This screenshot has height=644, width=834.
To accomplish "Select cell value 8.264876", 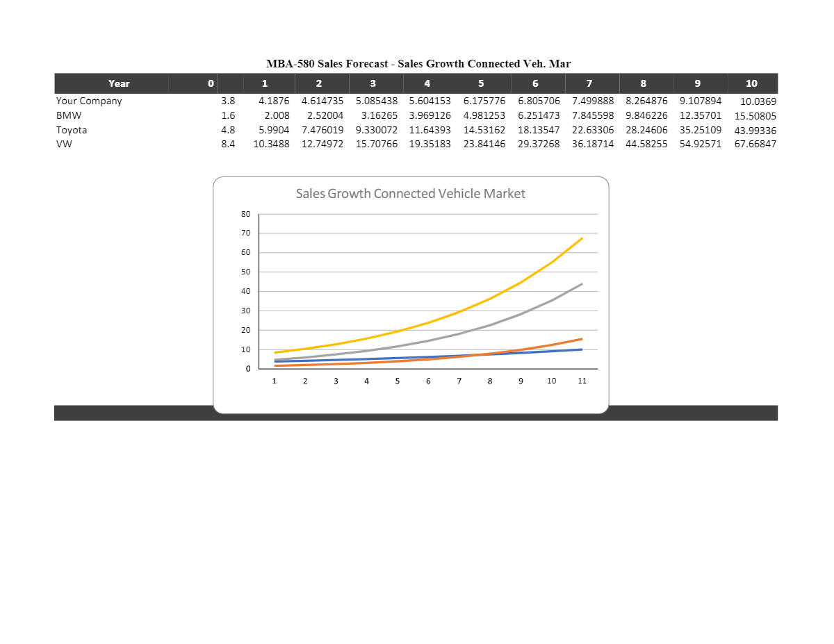I will coord(646,101).
